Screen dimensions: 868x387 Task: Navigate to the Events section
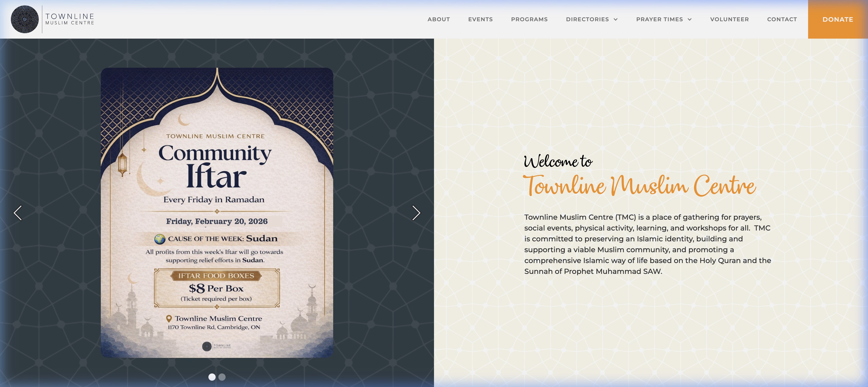click(x=480, y=19)
